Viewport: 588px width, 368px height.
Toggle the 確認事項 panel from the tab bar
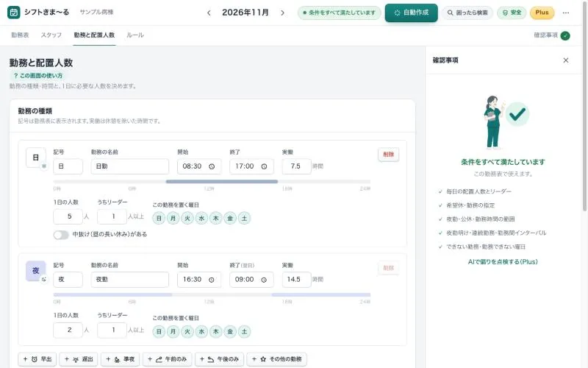pyautogui.click(x=552, y=35)
